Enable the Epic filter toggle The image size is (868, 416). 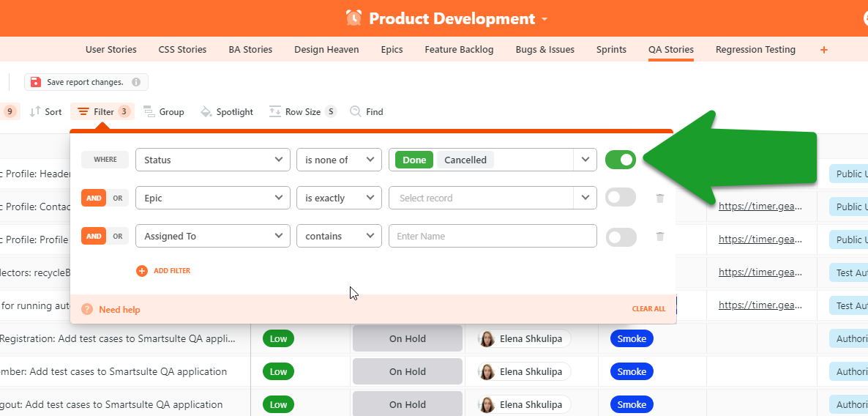click(621, 198)
